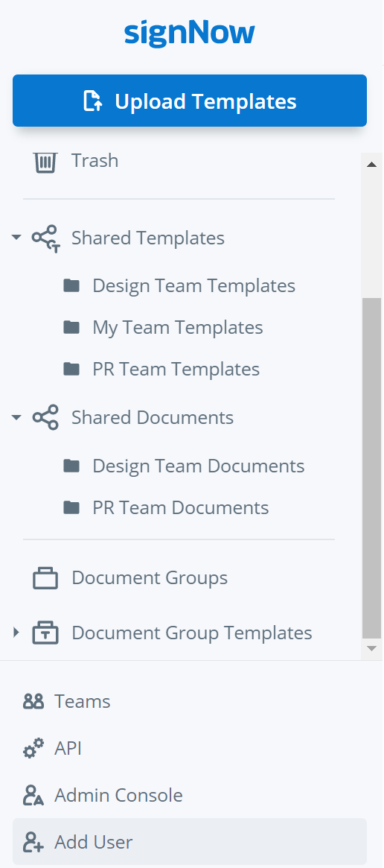Collapse the Shared Documents tree
This screenshot has width=384, height=868.
click(16, 416)
